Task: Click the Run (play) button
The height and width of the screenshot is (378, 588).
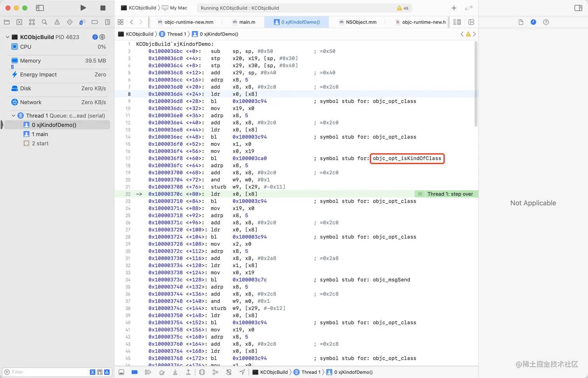Action: (x=83, y=8)
